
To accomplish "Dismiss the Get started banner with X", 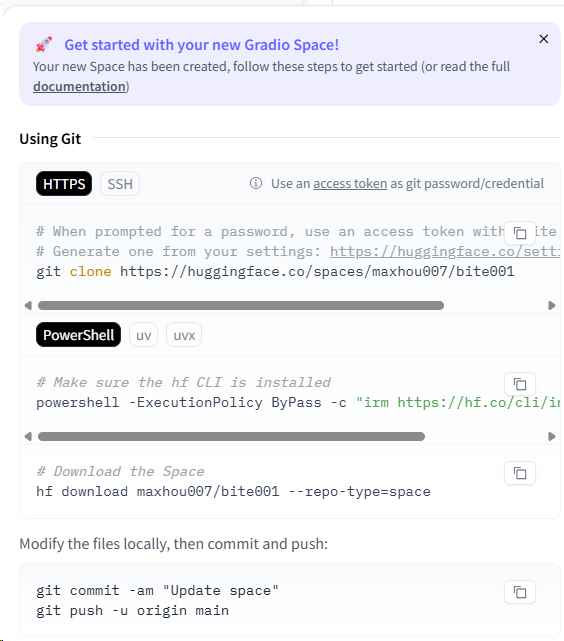I will (x=544, y=39).
